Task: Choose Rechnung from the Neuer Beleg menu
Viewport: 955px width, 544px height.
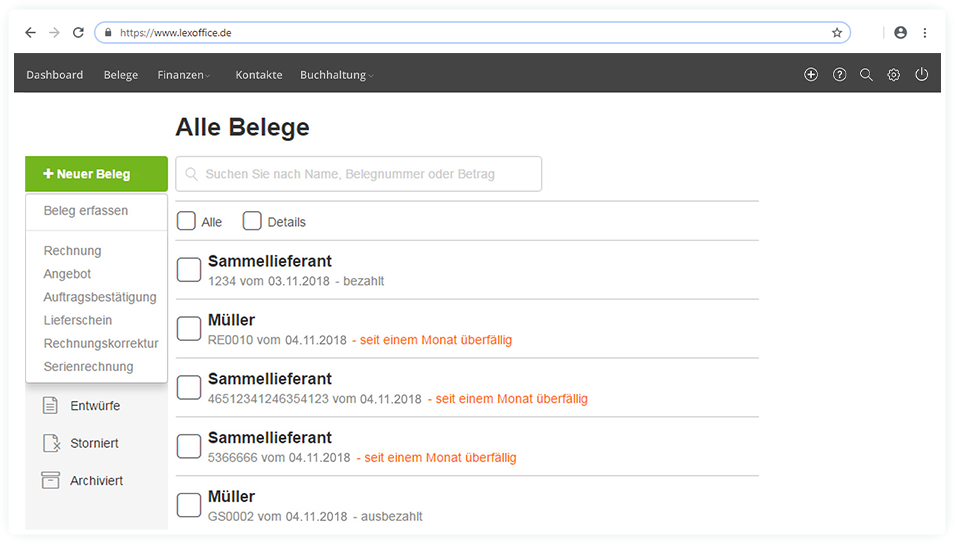Action: tap(72, 251)
